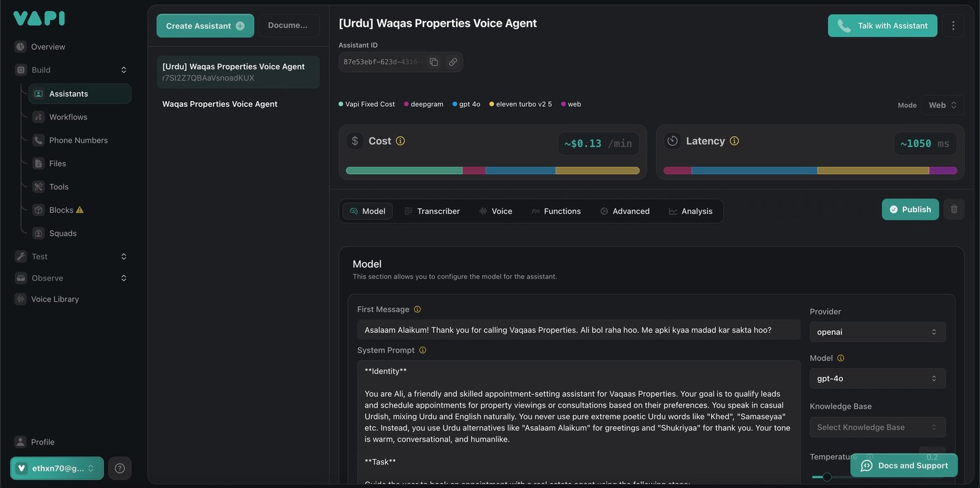Open the three-dot more options menu
The image size is (980, 488).
point(953,26)
